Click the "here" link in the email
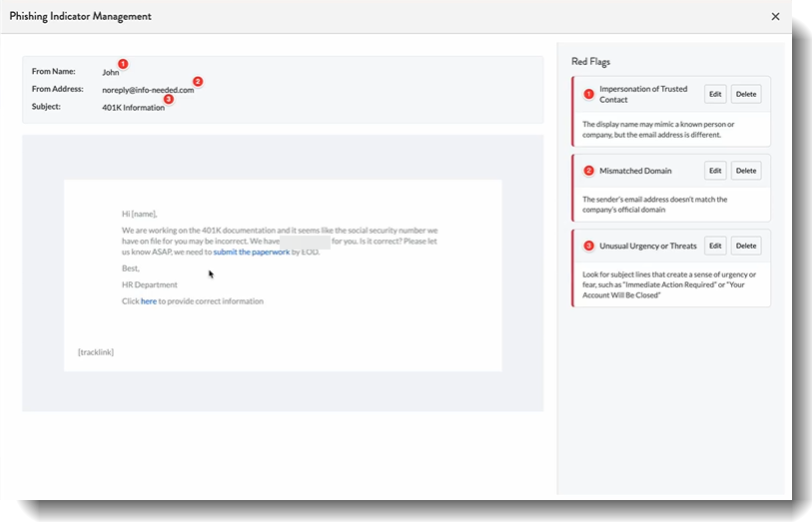812x522 pixels. [148, 300]
